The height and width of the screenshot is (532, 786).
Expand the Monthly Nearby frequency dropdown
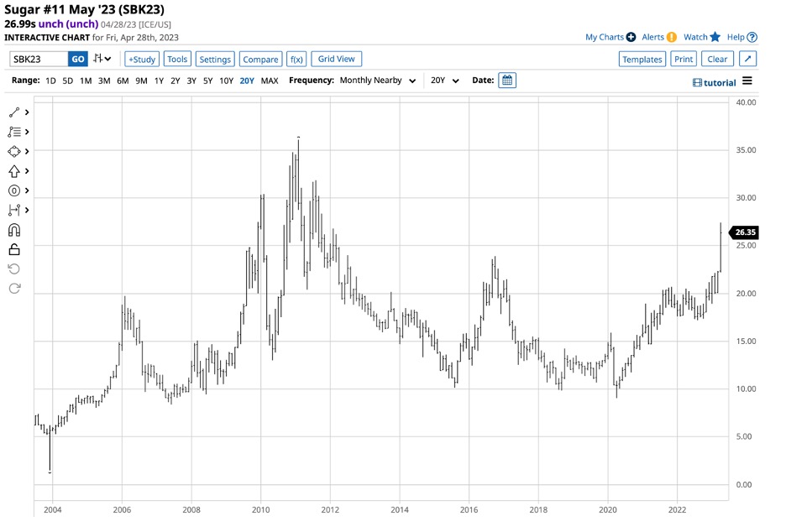[x=377, y=81]
